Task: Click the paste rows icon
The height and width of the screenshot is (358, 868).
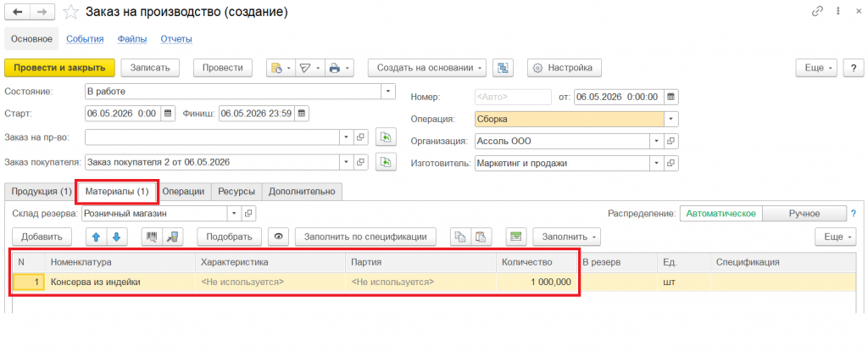Action: pyautogui.click(x=481, y=237)
